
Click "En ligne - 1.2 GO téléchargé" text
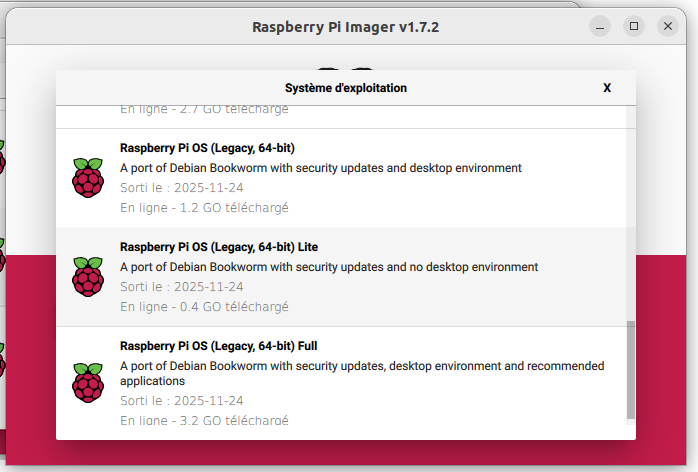click(x=204, y=208)
